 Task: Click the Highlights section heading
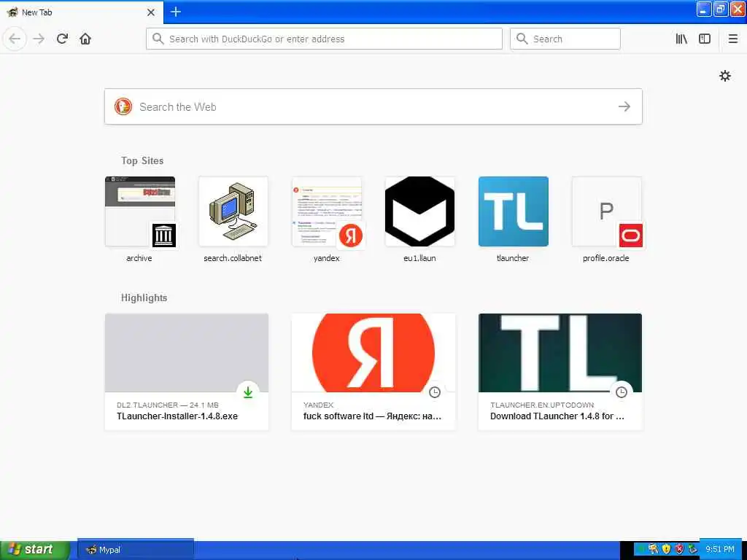click(x=144, y=298)
